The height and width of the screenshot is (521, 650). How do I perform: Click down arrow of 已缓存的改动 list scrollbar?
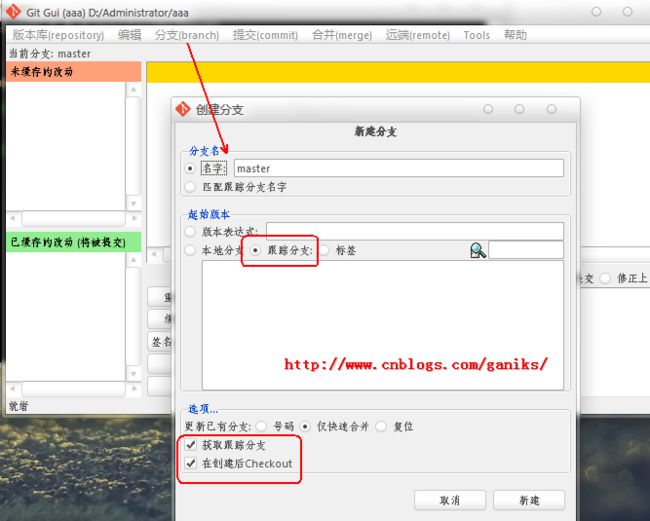point(133,374)
